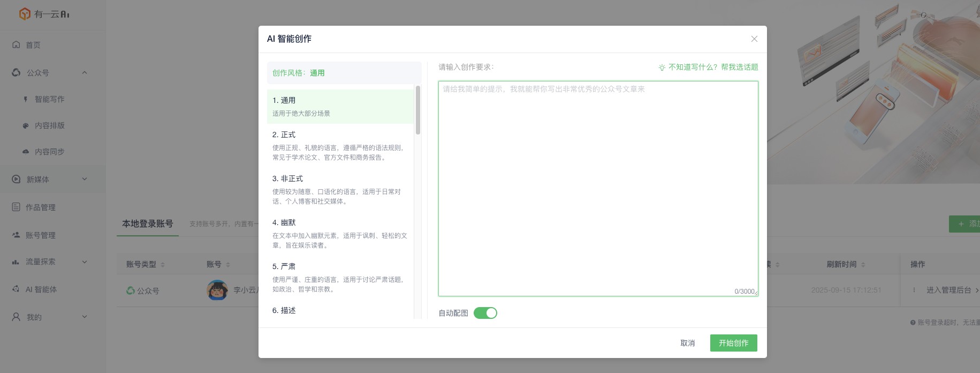980x373 pixels.
Task: Turn off the 自动配图 switch
Action: coord(485,313)
